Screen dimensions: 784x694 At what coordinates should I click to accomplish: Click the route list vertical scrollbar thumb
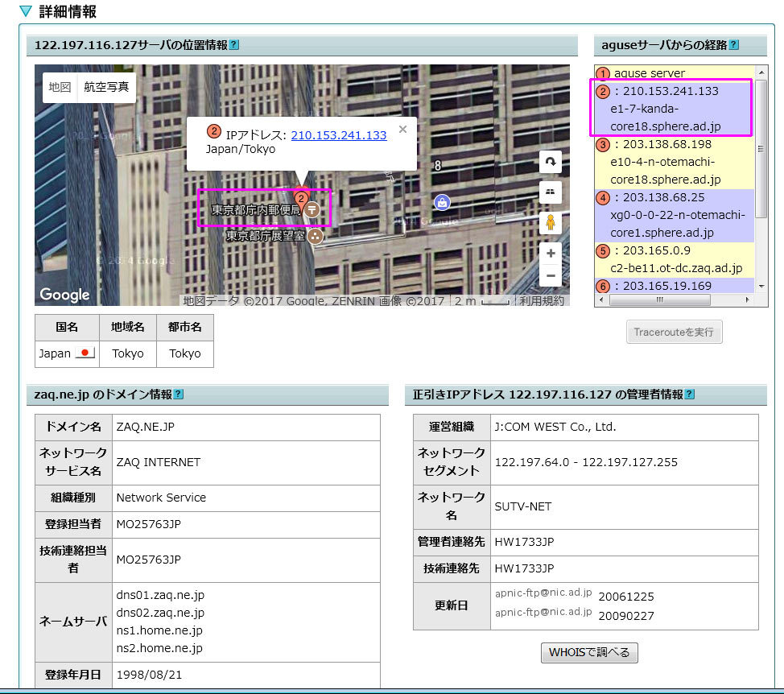[x=761, y=148]
